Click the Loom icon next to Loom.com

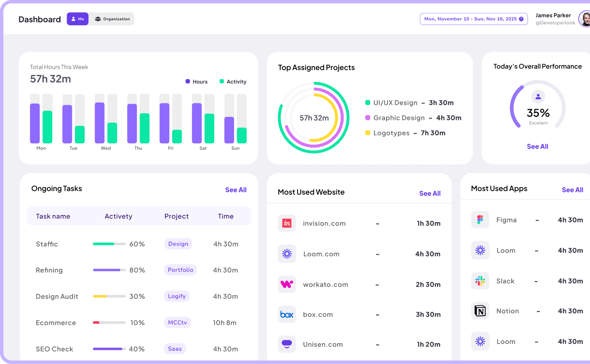[x=287, y=254]
